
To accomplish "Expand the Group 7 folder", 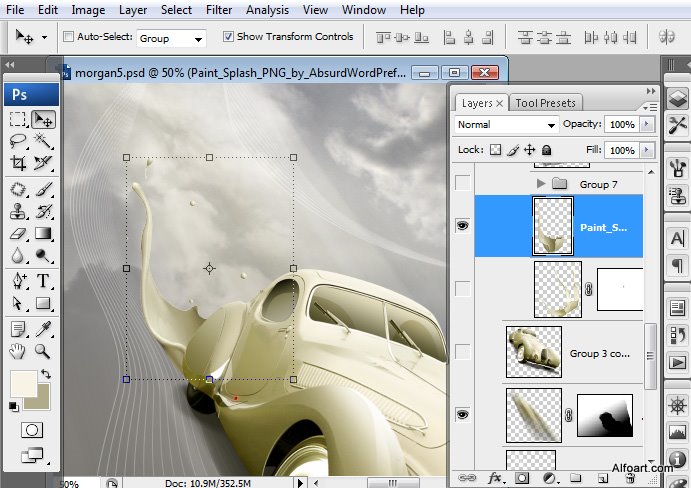I will [541, 184].
